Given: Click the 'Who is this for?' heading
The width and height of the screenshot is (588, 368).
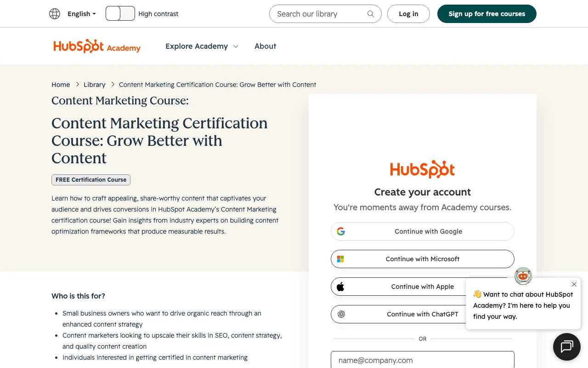Looking at the screenshot, I should (78, 296).
